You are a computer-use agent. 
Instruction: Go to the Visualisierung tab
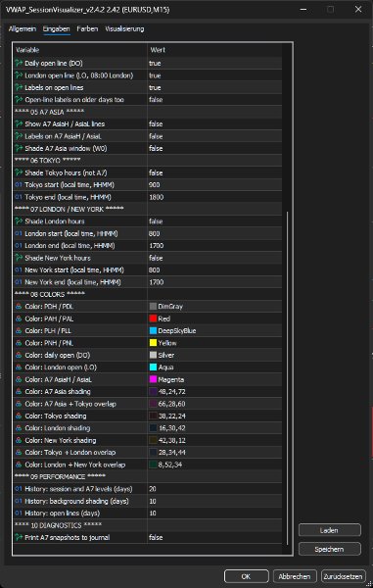124,28
